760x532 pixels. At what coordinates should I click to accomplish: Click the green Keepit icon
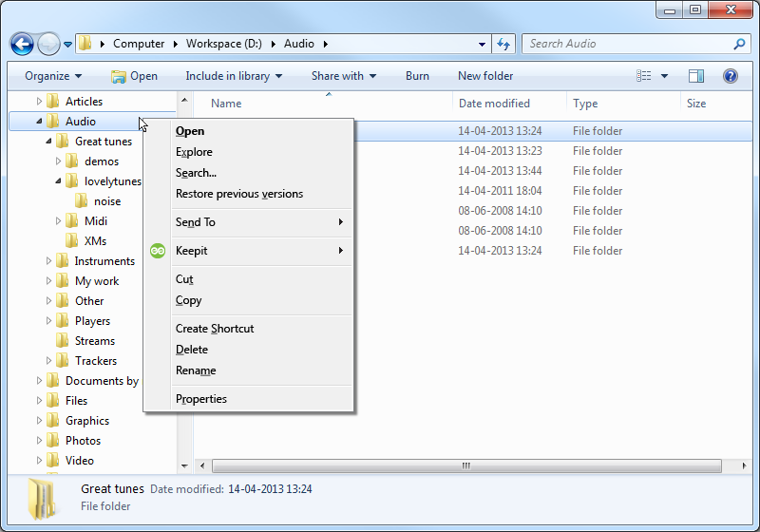(158, 251)
